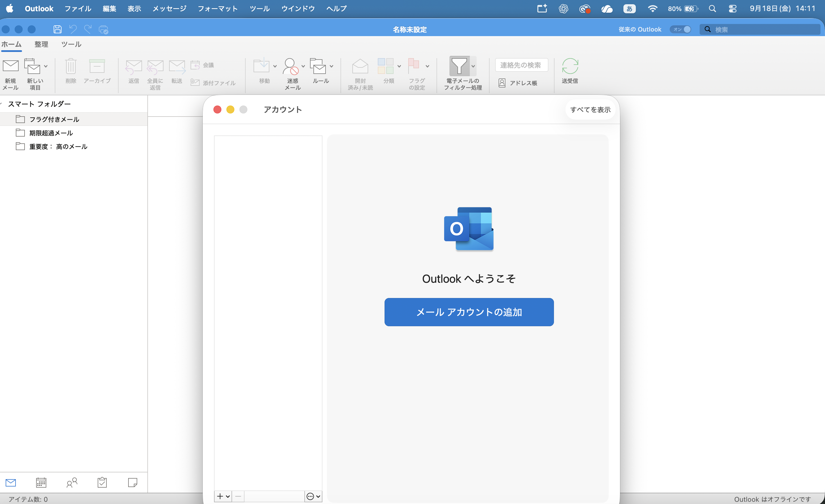Viewport: 825px width, 504px height.
Task: Click the undo arrow in title bar
Action: tap(73, 29)
